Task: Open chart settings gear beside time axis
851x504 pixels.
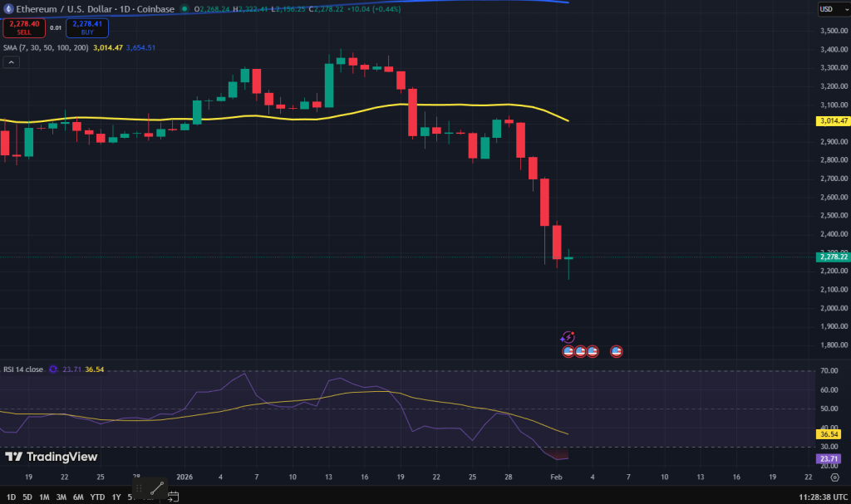Action: [x=834, y=477]
